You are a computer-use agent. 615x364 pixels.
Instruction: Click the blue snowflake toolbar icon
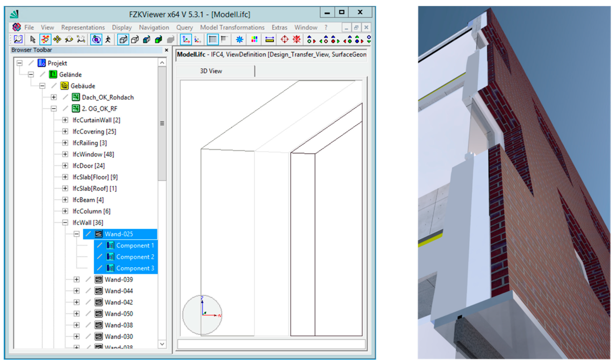(239, 39)
